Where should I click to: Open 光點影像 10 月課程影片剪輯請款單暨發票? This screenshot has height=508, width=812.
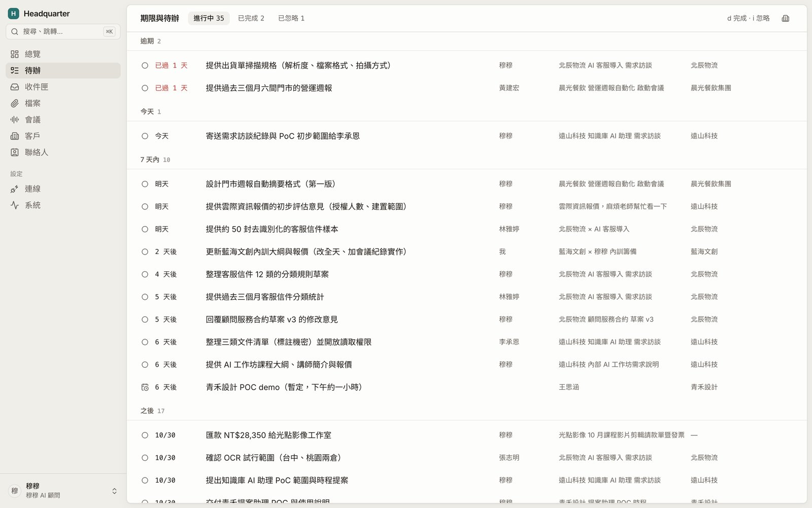click(x=621, y=435)
